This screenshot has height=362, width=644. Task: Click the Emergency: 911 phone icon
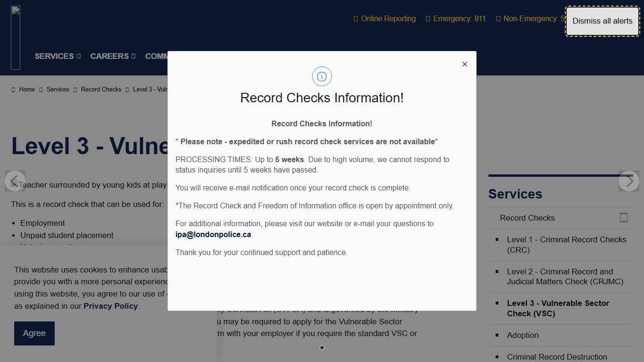pos(428,18)
